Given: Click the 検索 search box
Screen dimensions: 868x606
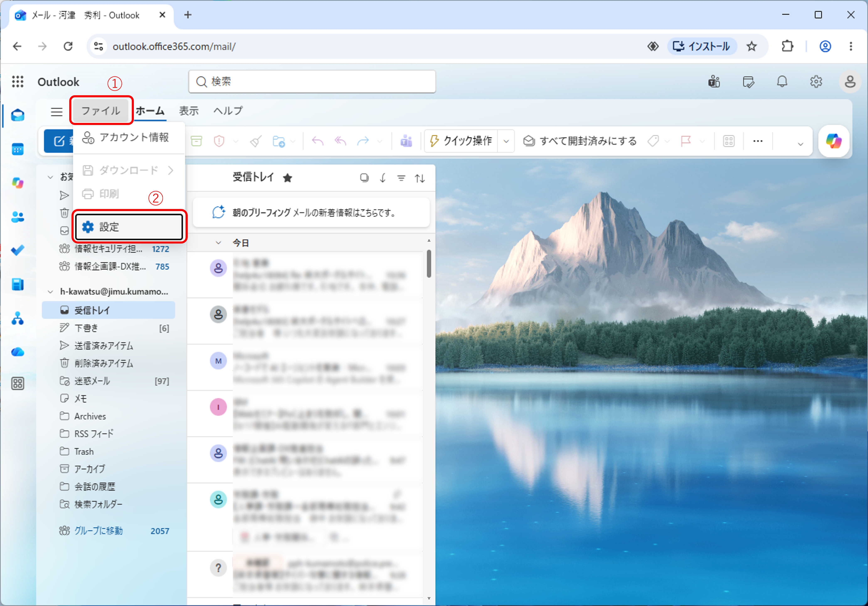Looking at the screenshot, I should click(312, 82).
